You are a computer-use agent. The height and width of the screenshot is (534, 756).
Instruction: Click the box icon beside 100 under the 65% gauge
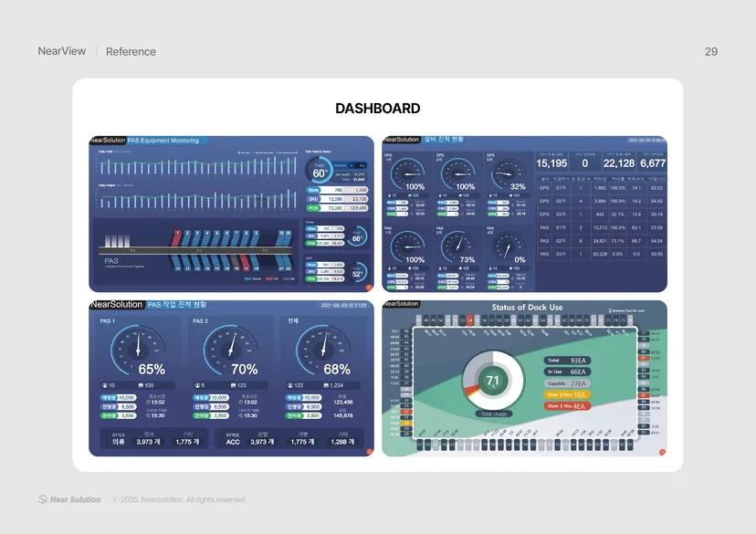(x=141, y=385)
